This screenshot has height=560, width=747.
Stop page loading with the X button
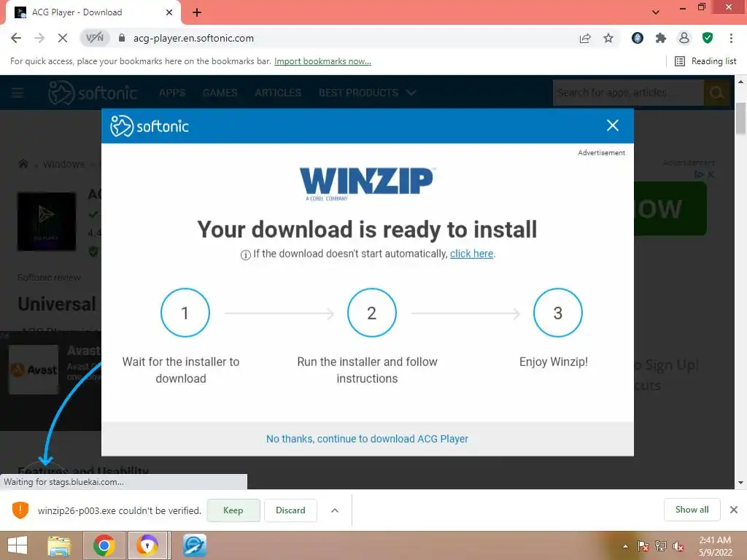click(x=63, y=38)
